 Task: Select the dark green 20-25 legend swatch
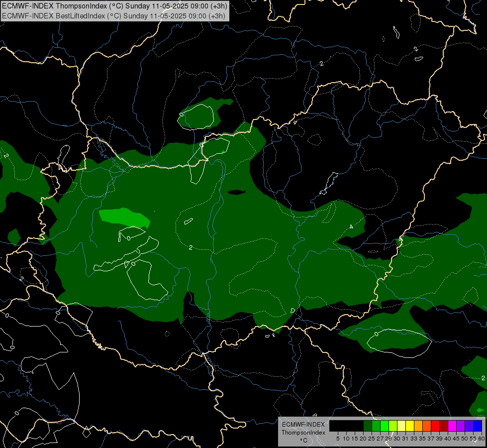368,426
